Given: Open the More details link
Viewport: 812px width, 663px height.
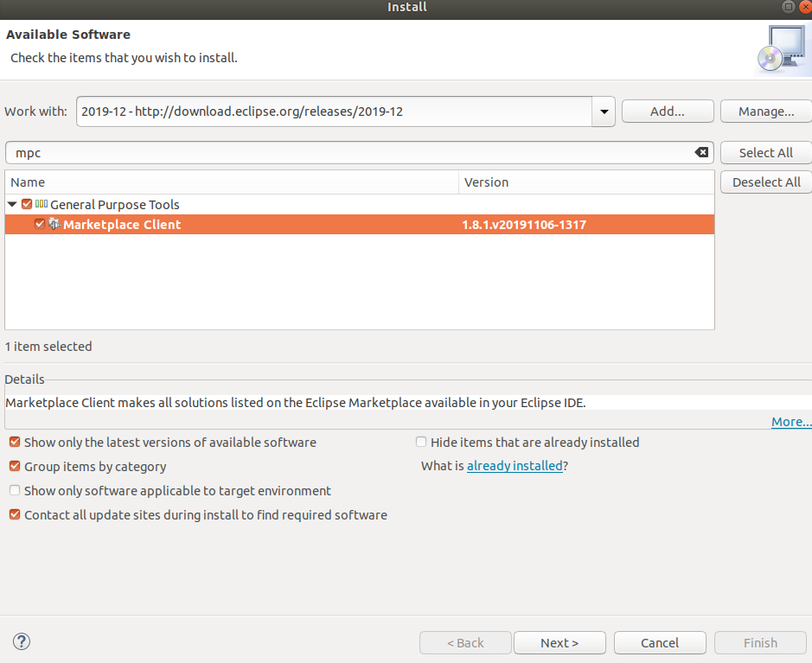Looking at the screenshot, I should click(x=790, y=421).
